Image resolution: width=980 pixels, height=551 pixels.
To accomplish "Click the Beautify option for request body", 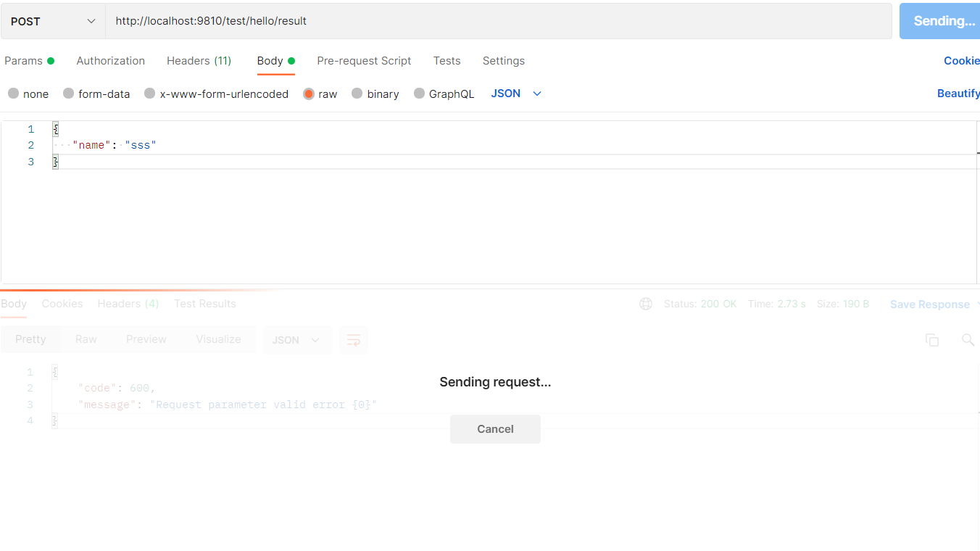I will 958,93.
